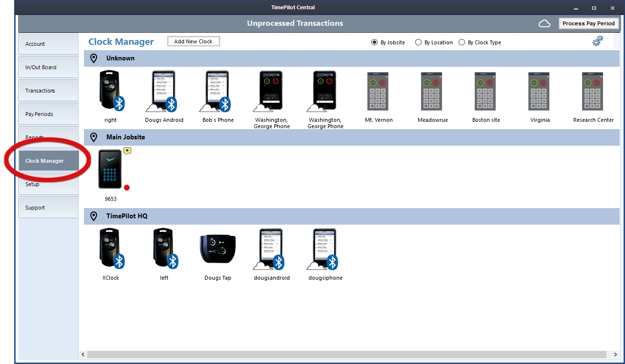Open the gears settings icon in Clock Manager
This screenshot has height=364, width=625.
pos(597,41)
